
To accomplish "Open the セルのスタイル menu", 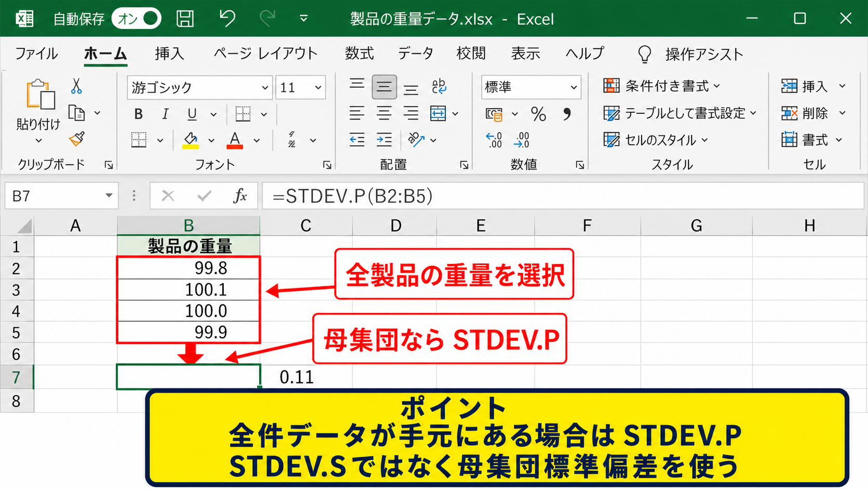I will (x=656, y=140).
